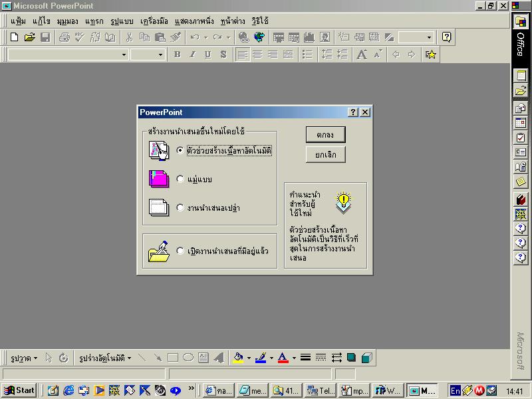Click the Align Left icon
Image resolution: width=532 pixels, height=399 pixels.
[x=242, y=55]
